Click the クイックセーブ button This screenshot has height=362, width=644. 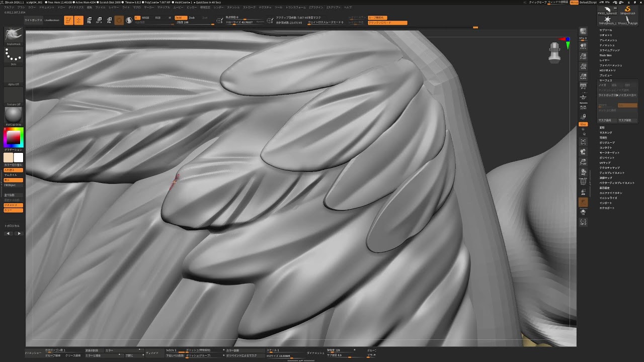pyautogui.click(x=537, y=3)
